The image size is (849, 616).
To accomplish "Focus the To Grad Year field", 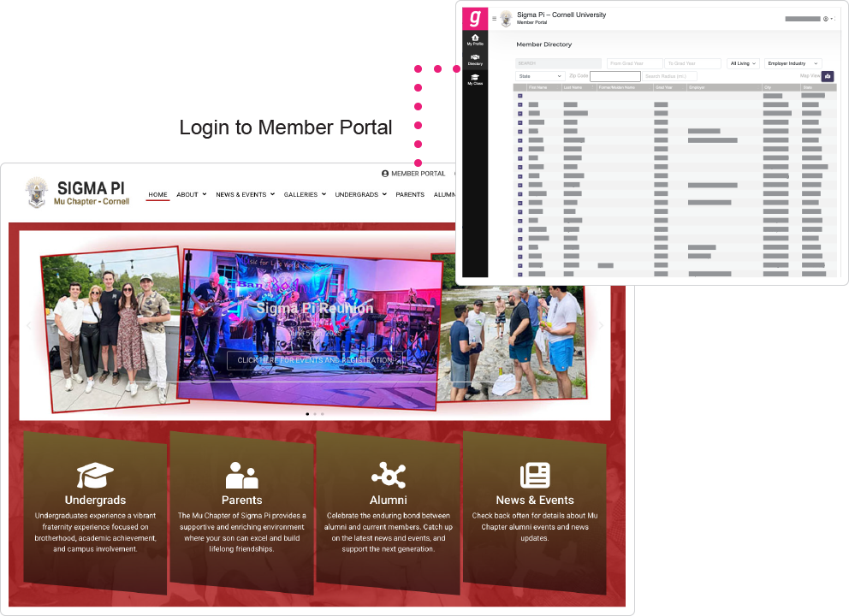I will pyautogui.click(x=693, y=63).
